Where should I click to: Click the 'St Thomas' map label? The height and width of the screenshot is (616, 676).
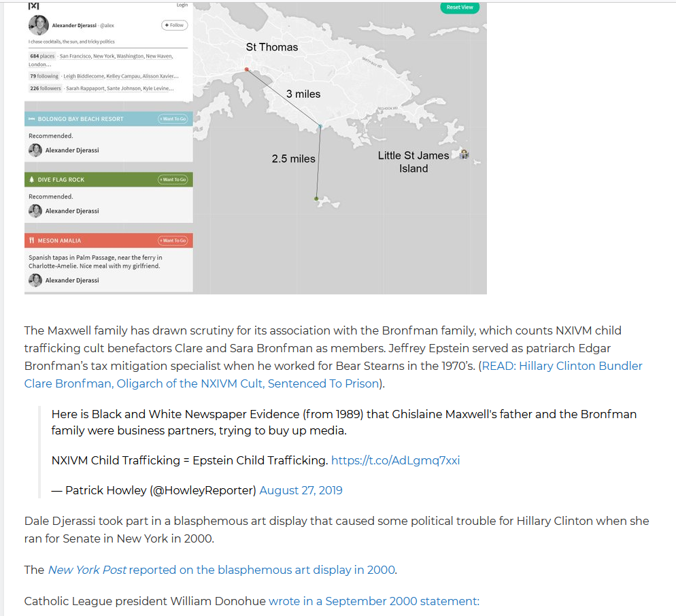click(x=272, y=48)
